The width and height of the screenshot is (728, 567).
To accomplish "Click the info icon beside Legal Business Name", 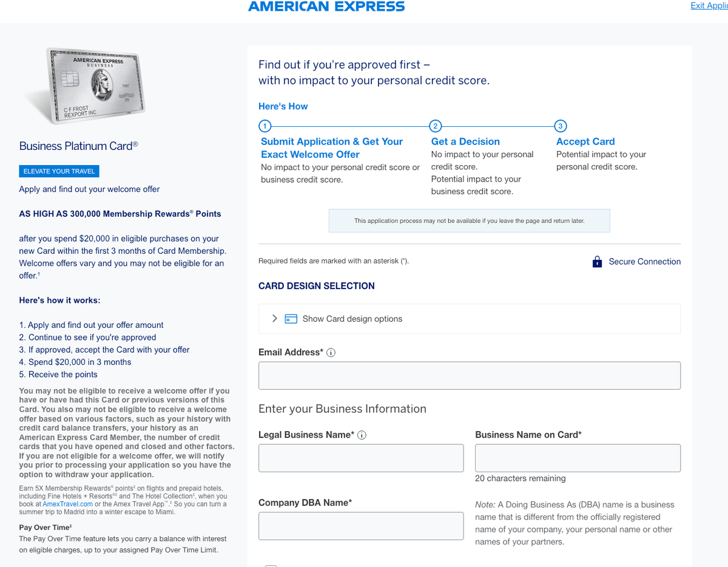I will (362, 435).
